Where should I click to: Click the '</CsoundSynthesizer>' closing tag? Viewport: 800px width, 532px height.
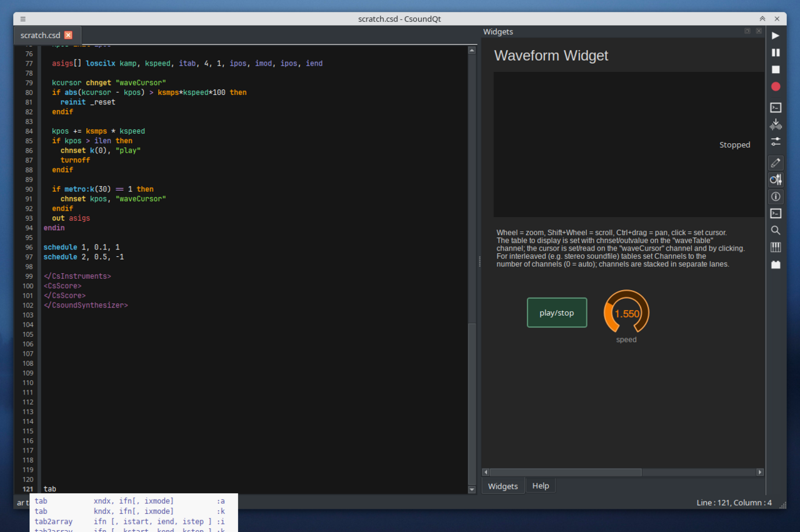coord(86,305)
